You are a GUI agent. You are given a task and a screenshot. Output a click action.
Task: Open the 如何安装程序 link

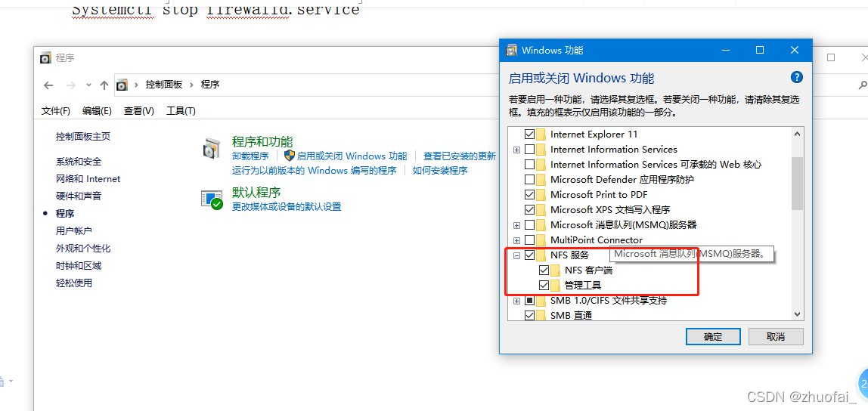(x=440, y=171)
